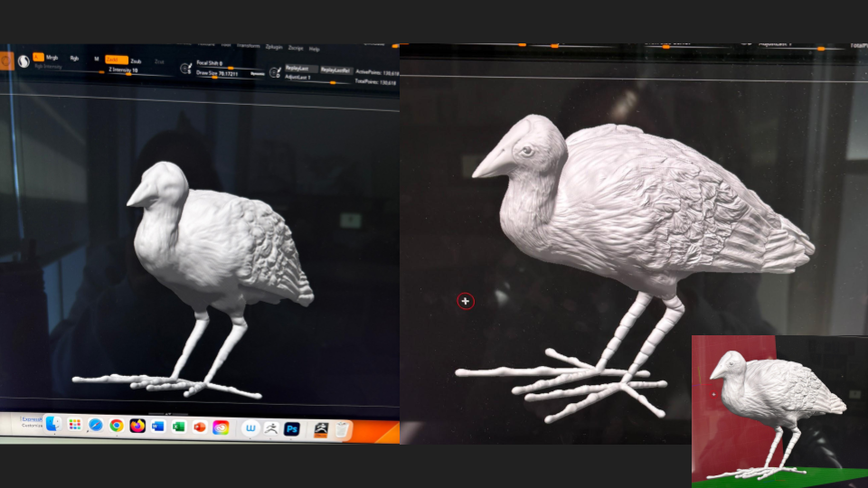The image size is (868, 488).
Task: Open Microsoft Excel from the dock
Action: (178, 427)
